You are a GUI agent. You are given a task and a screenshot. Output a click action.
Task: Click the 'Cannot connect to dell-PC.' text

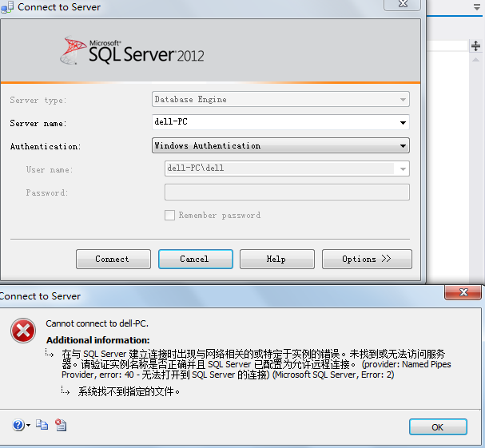[97, 323]
